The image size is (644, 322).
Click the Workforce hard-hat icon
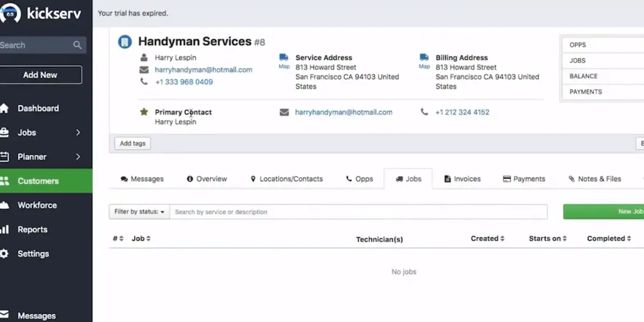pyautogui.click(x=4, y=205)
